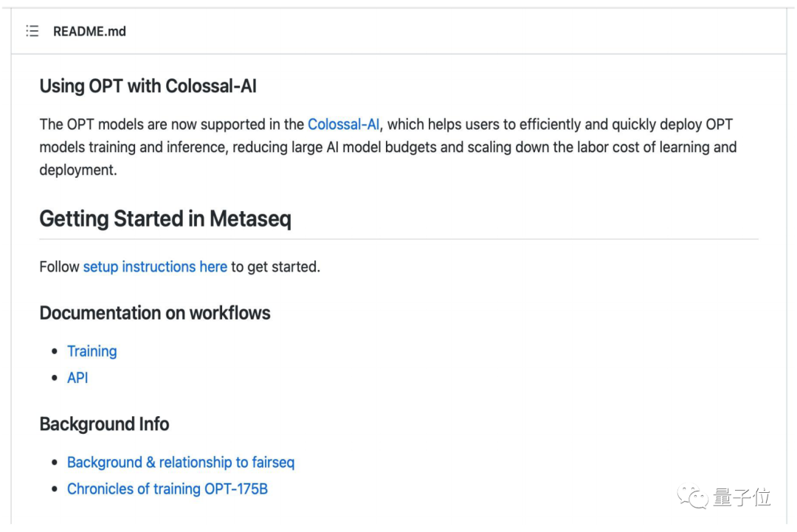Click the paragraph describing OPT model support

388,147
